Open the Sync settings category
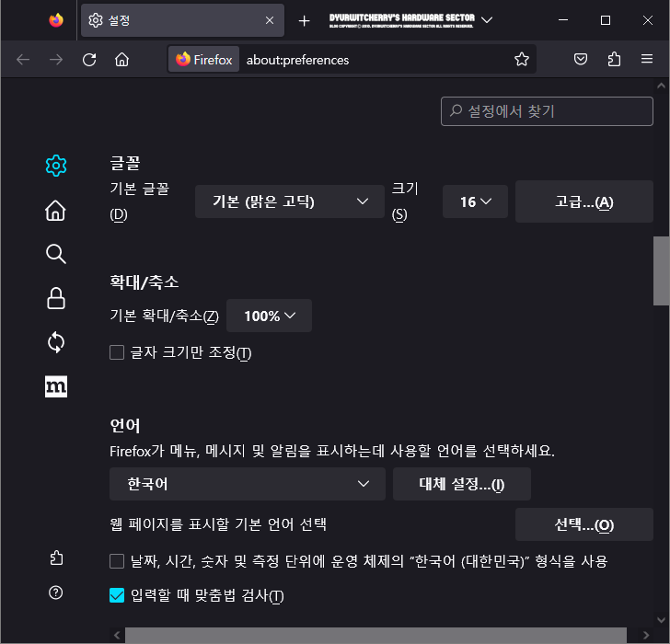The height and width of the screenshot is (644, 670). tap(56, 342)
